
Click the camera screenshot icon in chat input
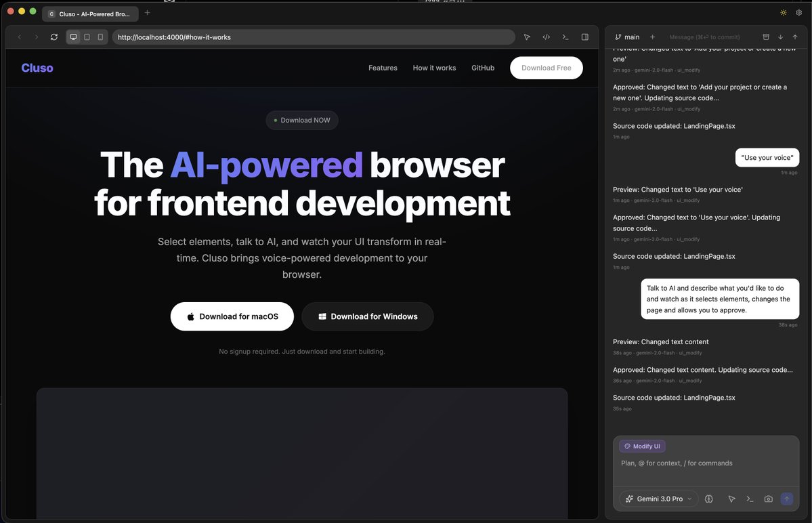(x=768, y=499)
